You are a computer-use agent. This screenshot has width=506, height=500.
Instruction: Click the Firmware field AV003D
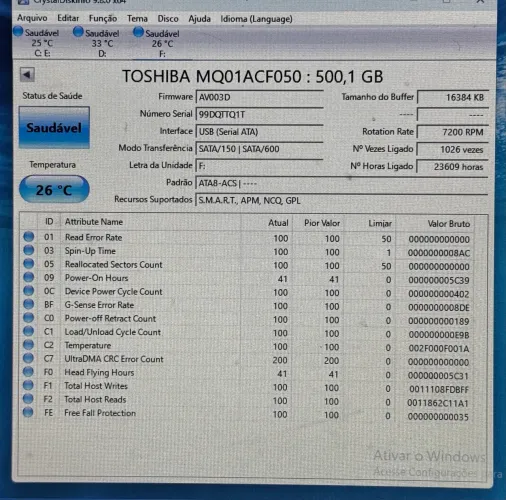pyautogui.click(x=259, y=98)
